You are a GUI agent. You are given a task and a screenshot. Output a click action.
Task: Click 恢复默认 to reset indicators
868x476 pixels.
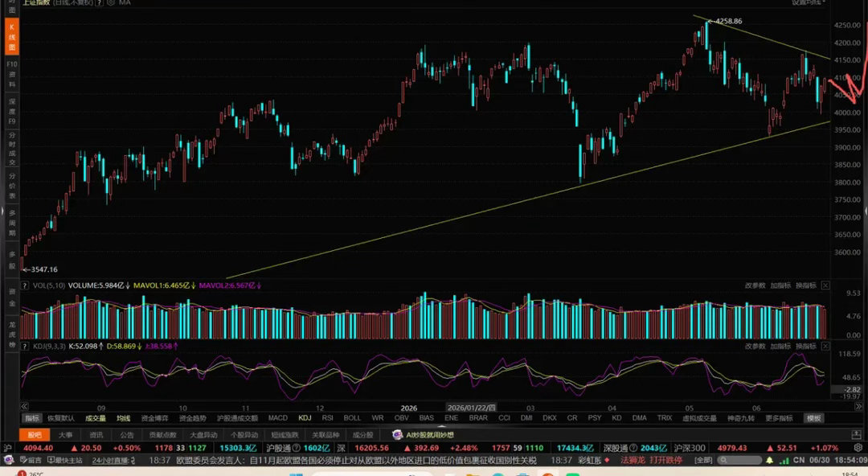tap(61, 418)
